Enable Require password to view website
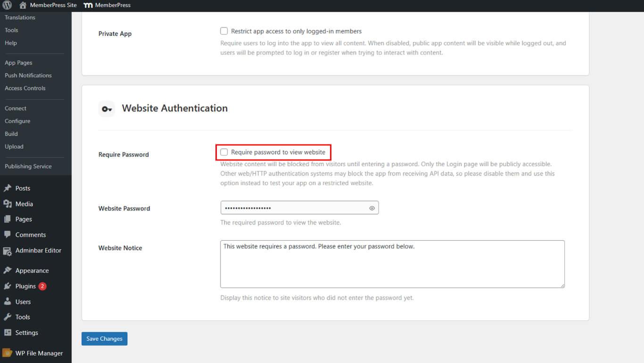644x363 pixels. (x=224, y=152)
